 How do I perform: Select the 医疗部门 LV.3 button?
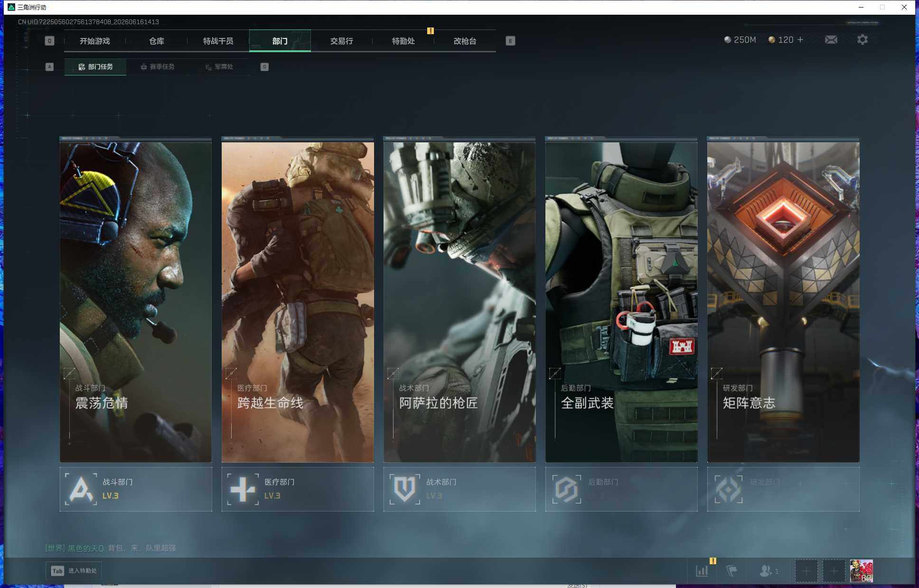tap(298, 489)
